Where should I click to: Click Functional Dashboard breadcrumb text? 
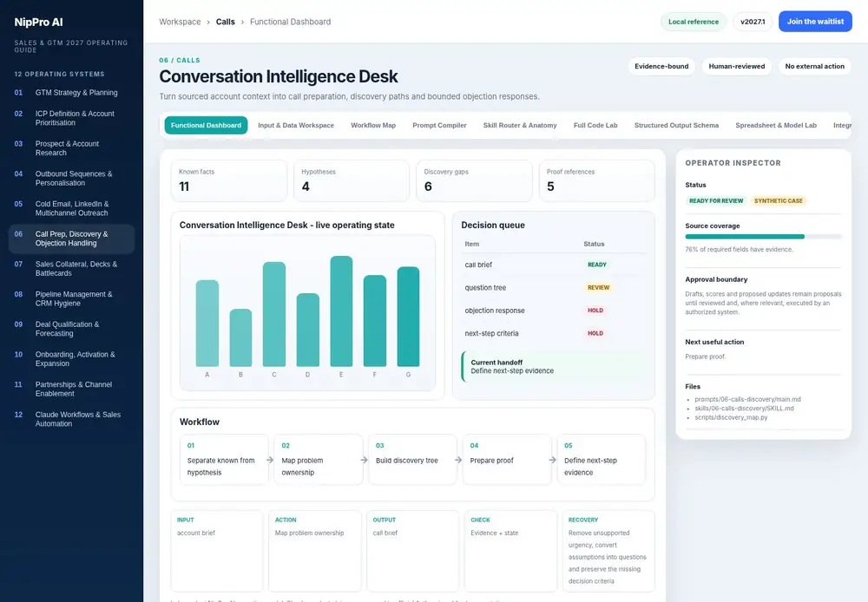(290, 22)
